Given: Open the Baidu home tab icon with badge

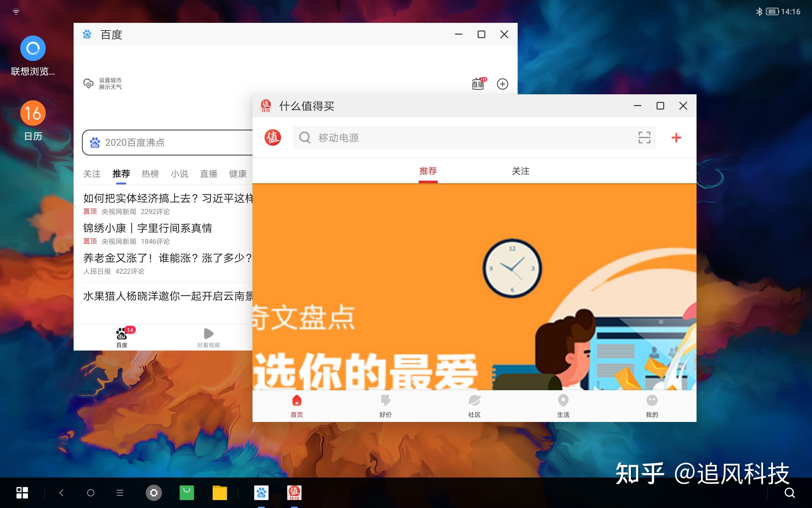Looking at the screenshot, I should [x=122, y=337].
